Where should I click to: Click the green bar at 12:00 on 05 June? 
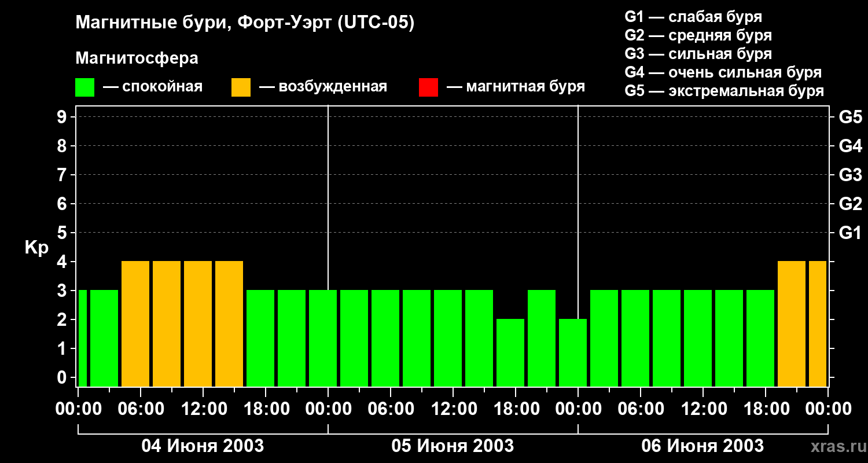click(x=448, y=338)
